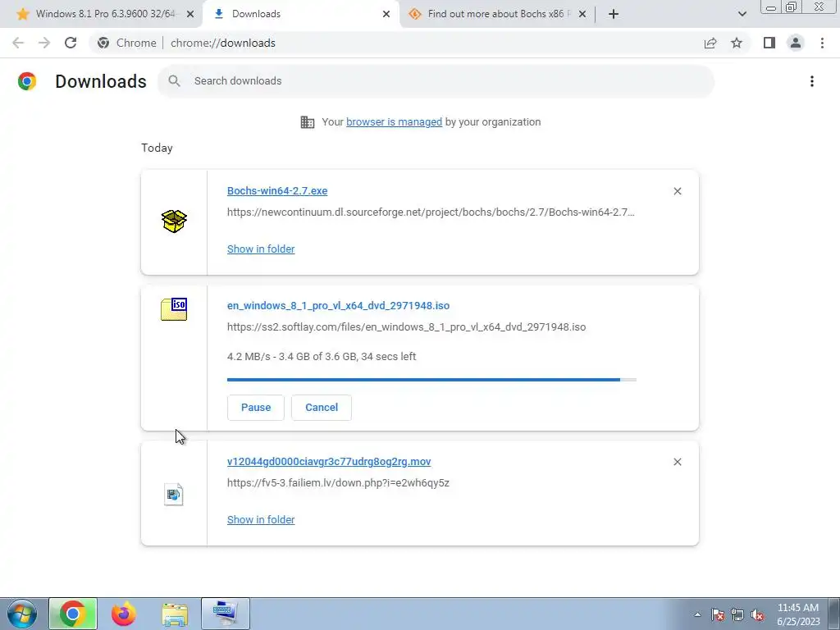Open the Downloads page more actions menu

coord(812,81)
